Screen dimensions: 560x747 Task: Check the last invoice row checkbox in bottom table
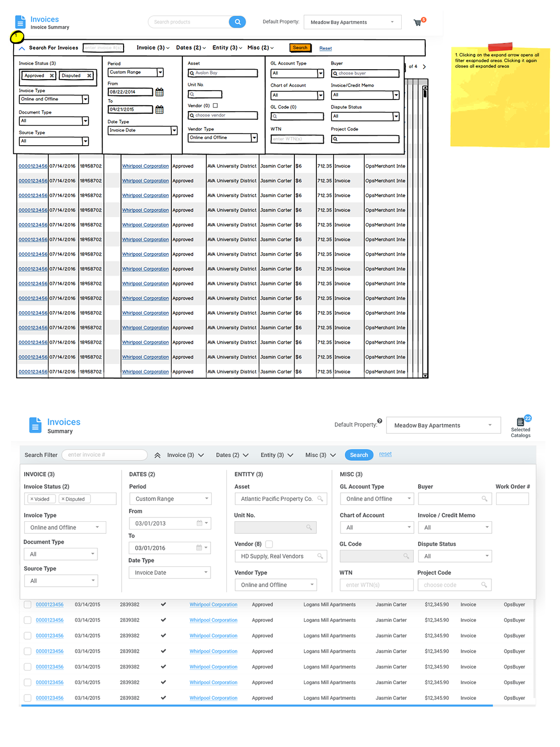[x=27, y=698]
